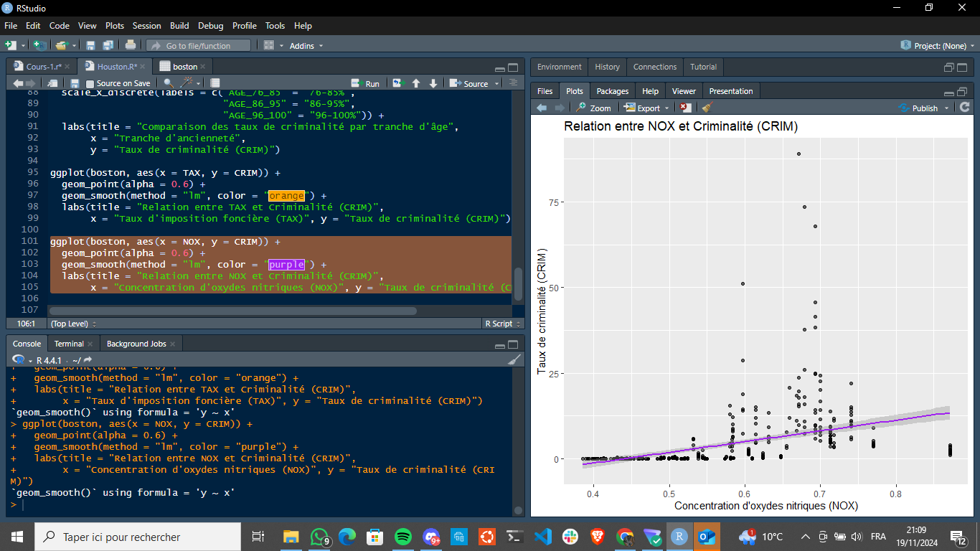
Task: Switch to the Packages tab
Action: coord(612,91)
